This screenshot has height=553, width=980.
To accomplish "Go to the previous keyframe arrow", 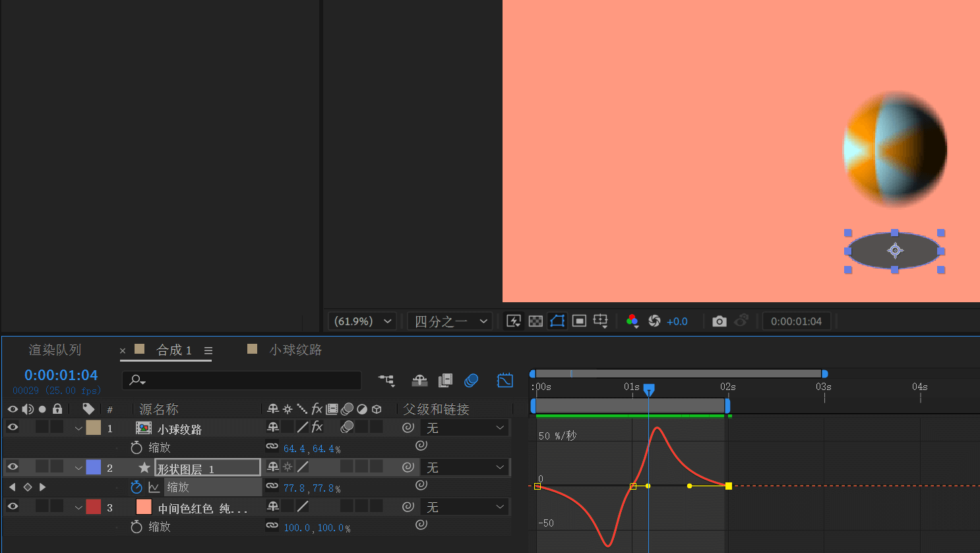I will point(12,487).
